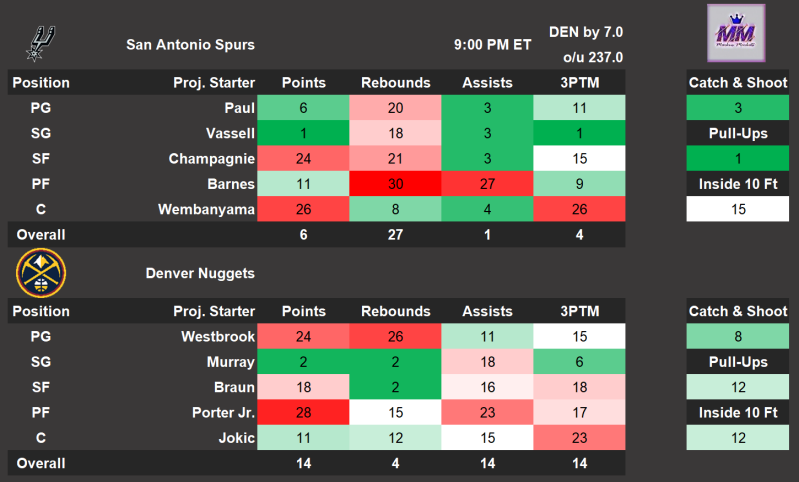Click the Spurs Catch & Shoot label
The width and height of the screenshot is (799, 482).
[x=737, y=83]
